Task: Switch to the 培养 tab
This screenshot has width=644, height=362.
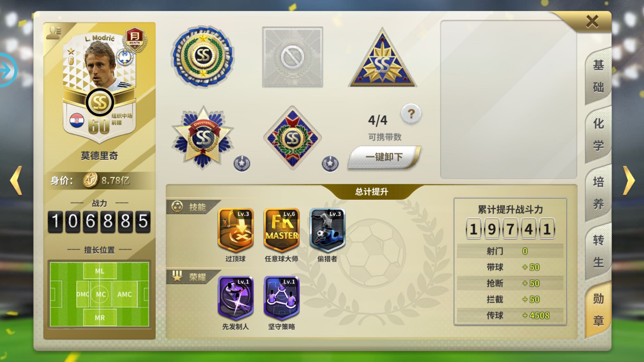Action: pyautogui.click(x=598, y=193)
